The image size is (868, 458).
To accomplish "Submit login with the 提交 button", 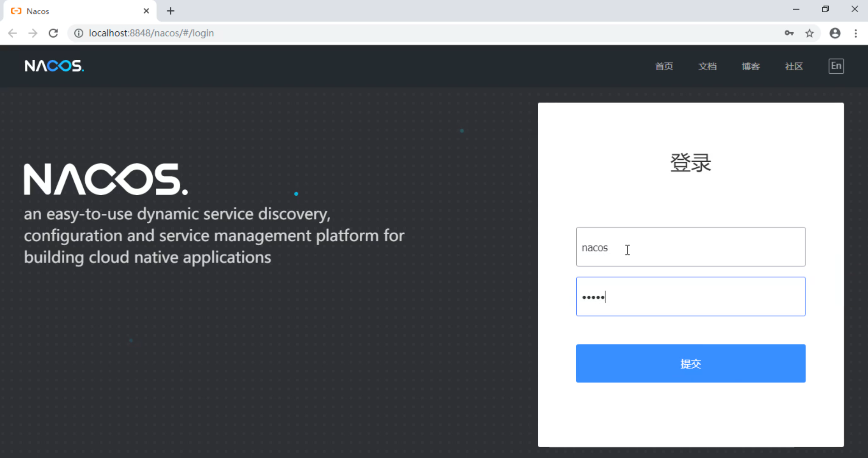I will pos(690,363).
